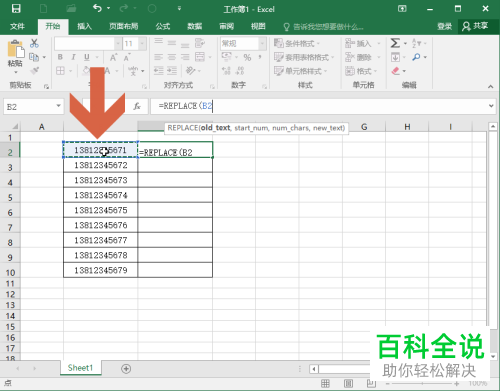Switch to the 视图 View tab
Image resolution: width=500 pixels, height=391 pixels.
258,26
